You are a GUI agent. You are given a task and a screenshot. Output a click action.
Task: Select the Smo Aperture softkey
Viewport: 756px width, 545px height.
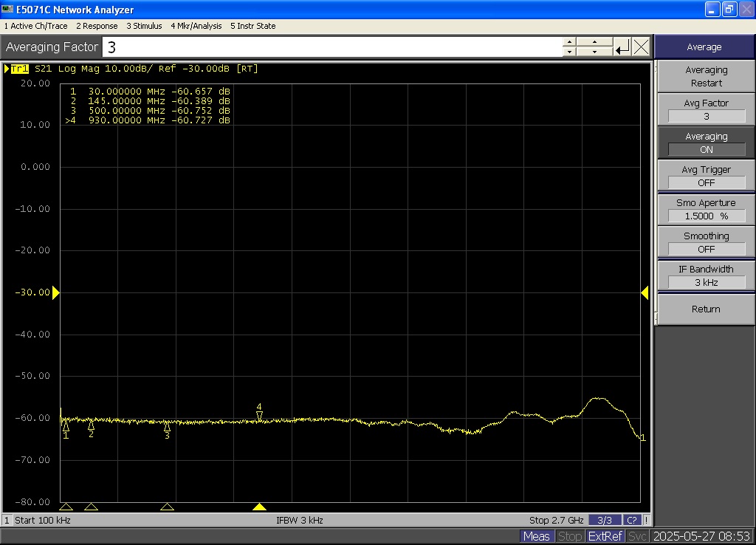pos(706,209)
